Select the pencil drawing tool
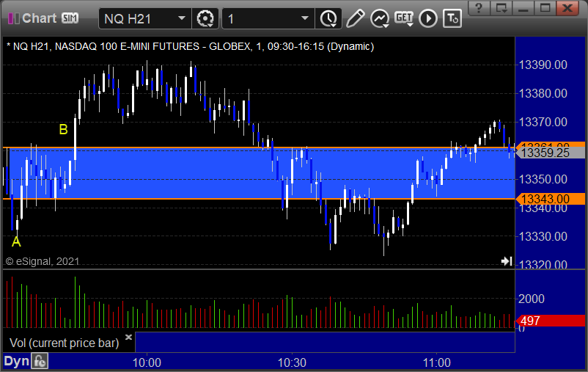Viewport: 588px width, 372px height. click(355, 18)
